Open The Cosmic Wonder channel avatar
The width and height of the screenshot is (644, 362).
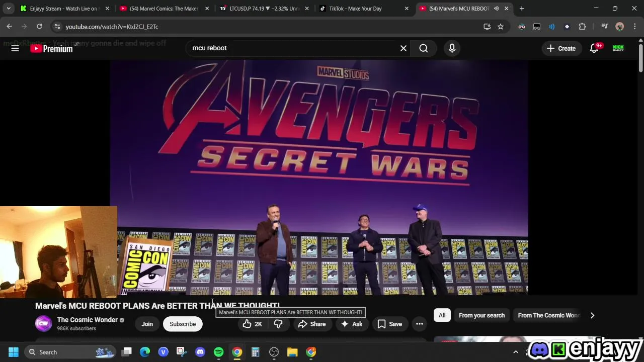tap(43, 324)
